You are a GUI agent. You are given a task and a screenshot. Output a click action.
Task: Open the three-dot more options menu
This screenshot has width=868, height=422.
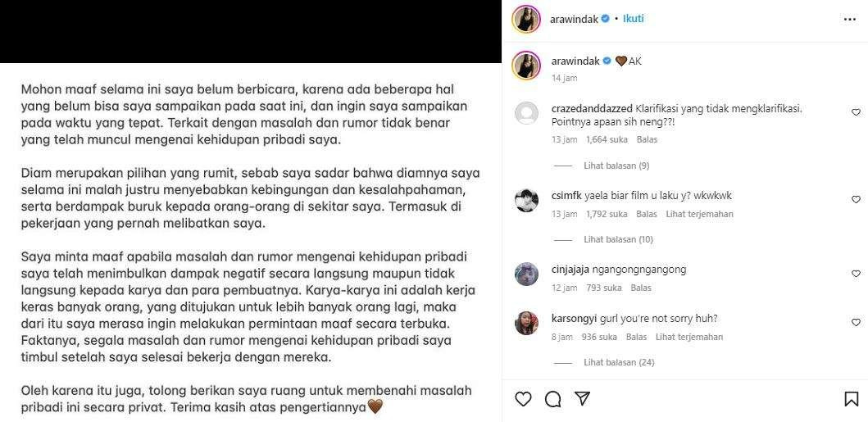[x=850, y=20]
